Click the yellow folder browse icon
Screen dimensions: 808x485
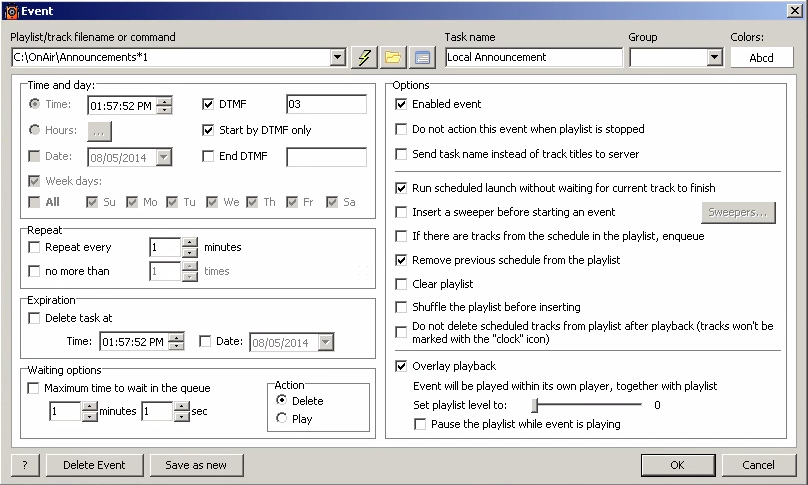tap(394, 57)
